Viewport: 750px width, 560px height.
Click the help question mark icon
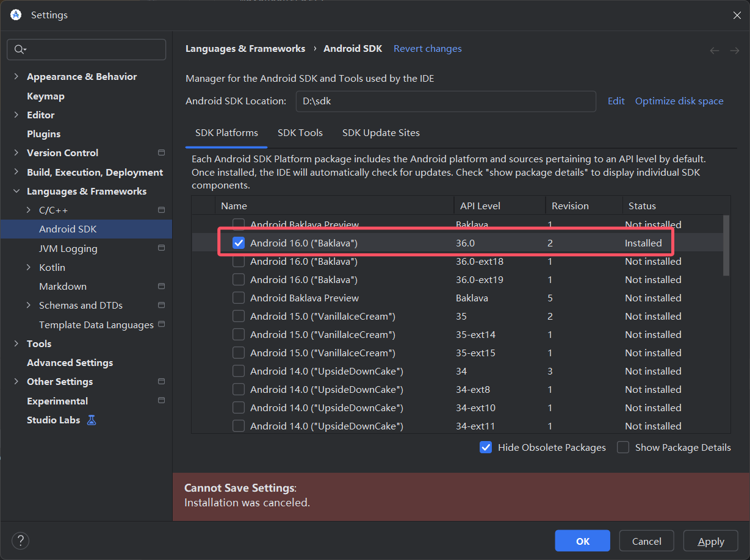click(x=21, y=540)
